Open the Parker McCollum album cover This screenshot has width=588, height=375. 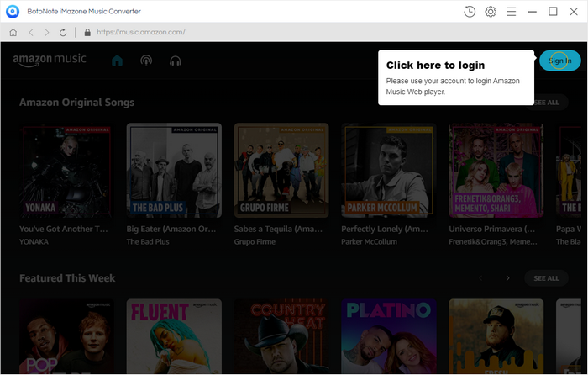pyautogui.click(x=389, y=171)
